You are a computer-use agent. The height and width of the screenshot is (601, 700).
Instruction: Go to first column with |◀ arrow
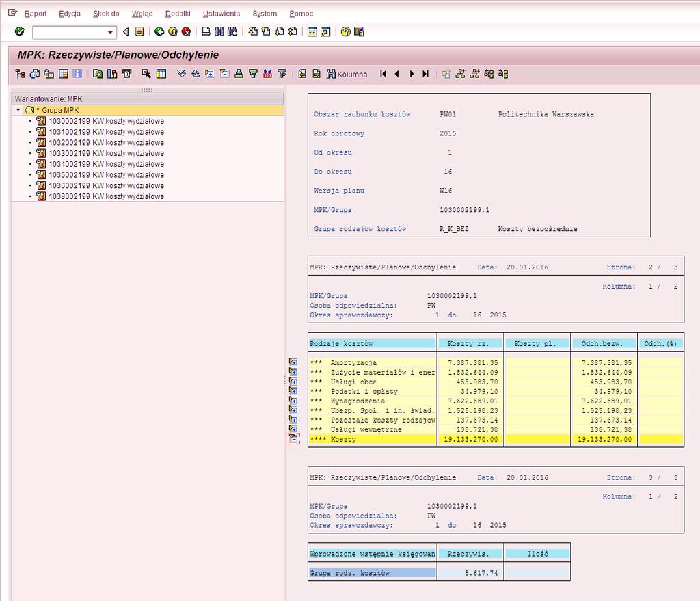383,74
